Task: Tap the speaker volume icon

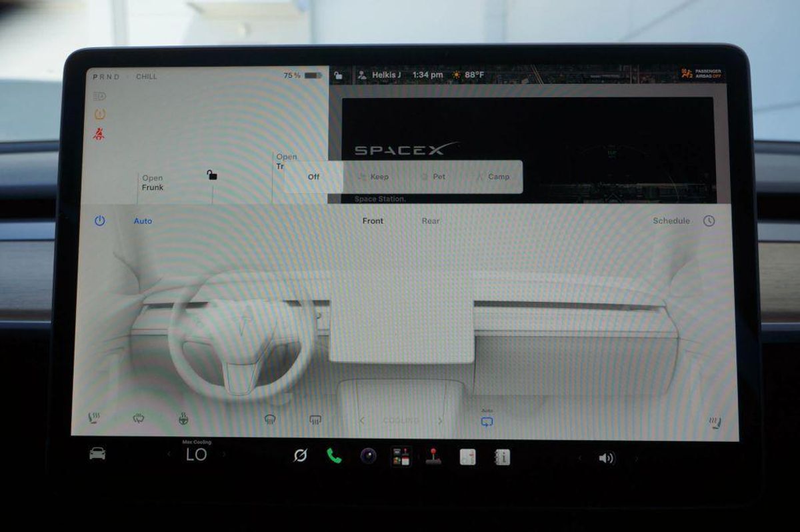Action: tap(606, 458)
